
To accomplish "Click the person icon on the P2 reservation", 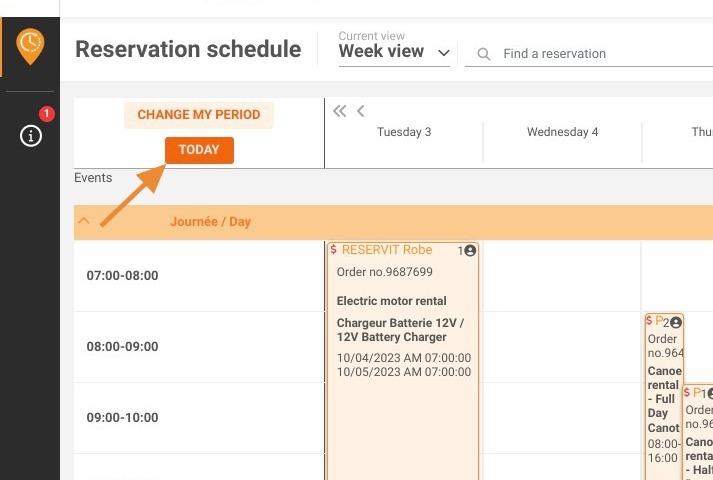I will (676, 322).
